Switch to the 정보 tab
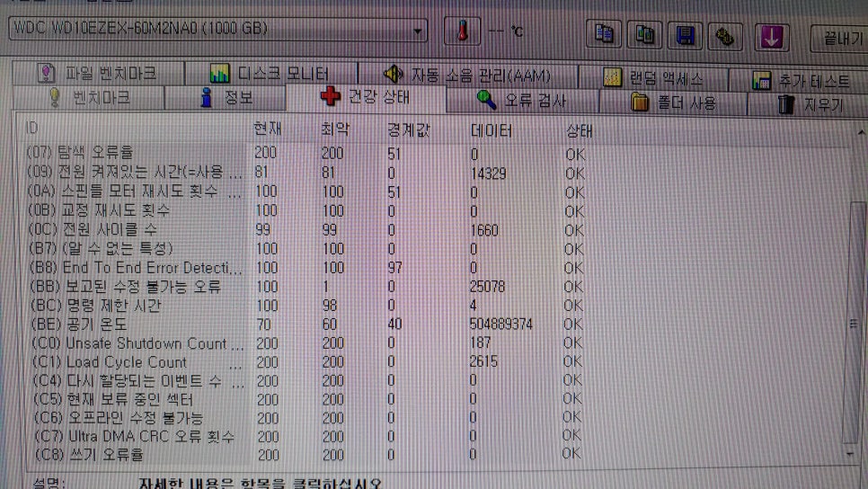This screenshot has height=489, width=868. click(226, 98)
